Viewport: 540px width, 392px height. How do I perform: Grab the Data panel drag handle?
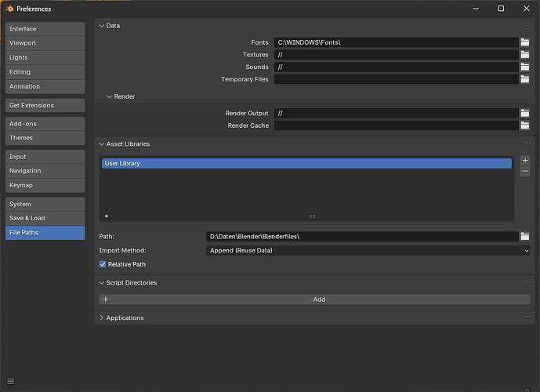click(x=528, y=25)
